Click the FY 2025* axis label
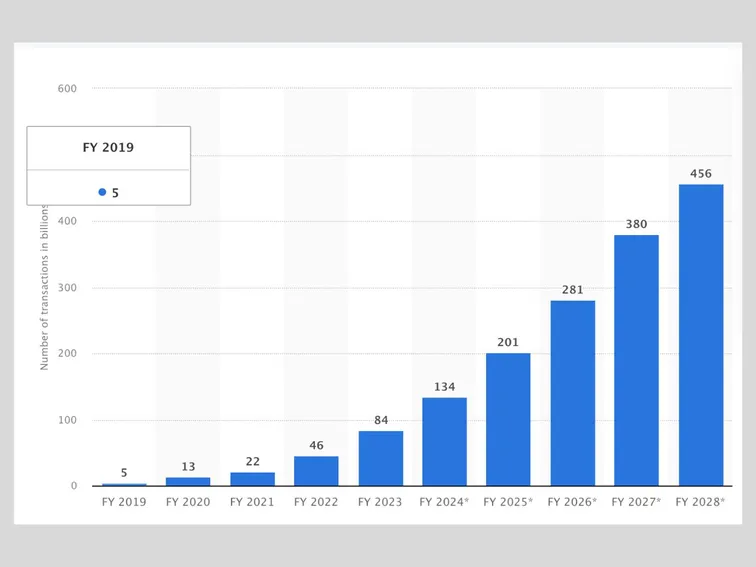The height and width of the screenshot is (567, 756). point(508,502)
